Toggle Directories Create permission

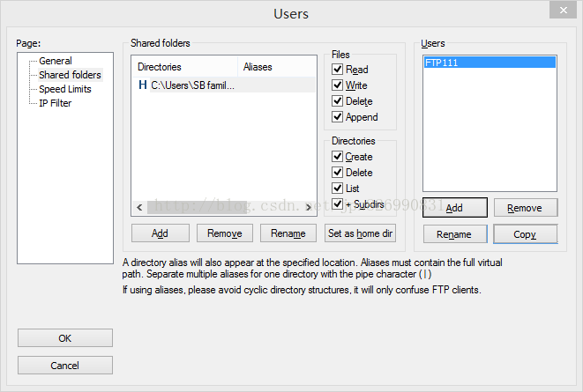pos(337,157)
